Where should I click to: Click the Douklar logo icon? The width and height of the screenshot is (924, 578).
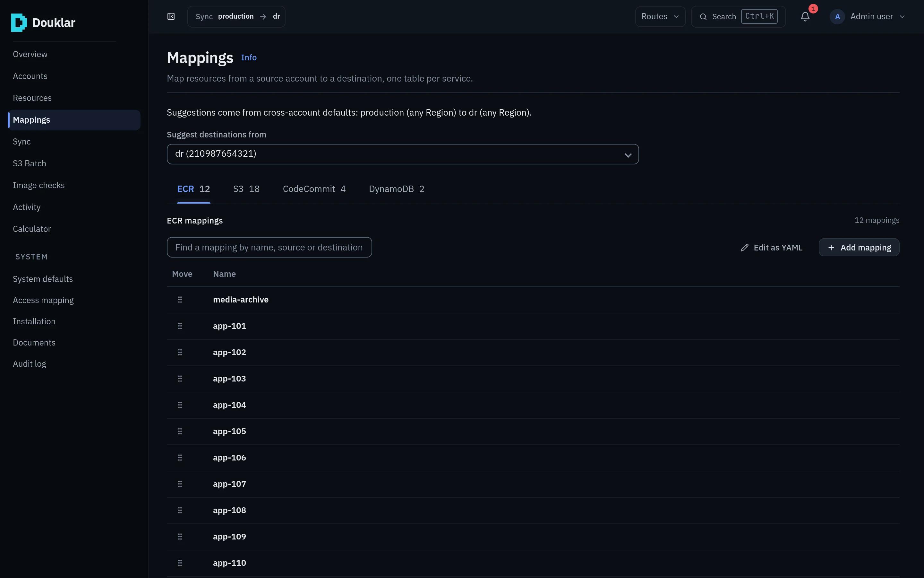(x=19, y=22)
